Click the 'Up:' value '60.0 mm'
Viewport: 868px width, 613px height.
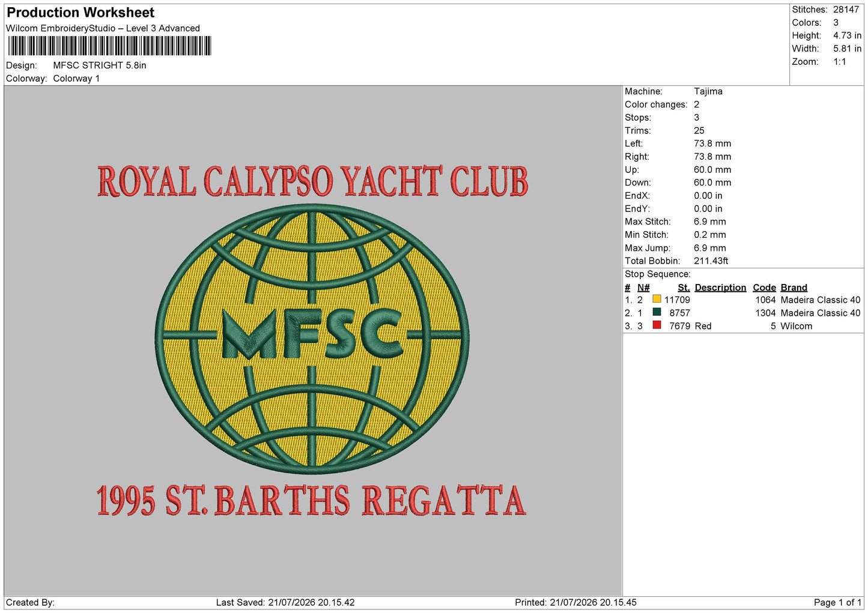712,170
